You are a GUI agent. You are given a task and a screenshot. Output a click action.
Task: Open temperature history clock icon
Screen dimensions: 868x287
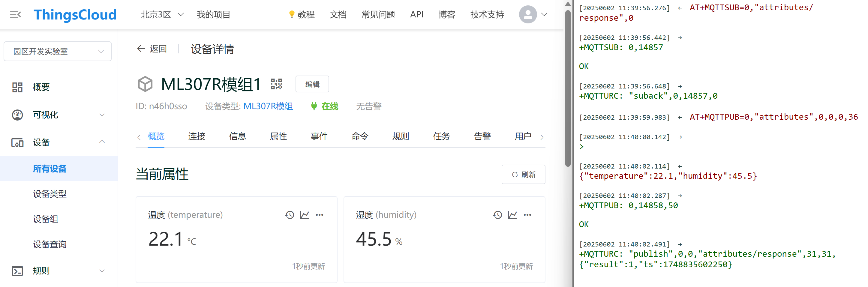click(x=290, y=215)
